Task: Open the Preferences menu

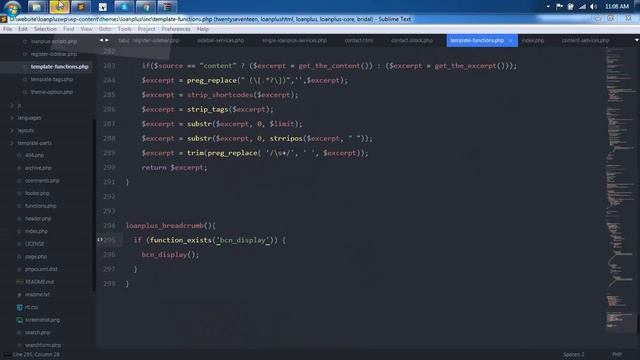Action: pos(176,29)
